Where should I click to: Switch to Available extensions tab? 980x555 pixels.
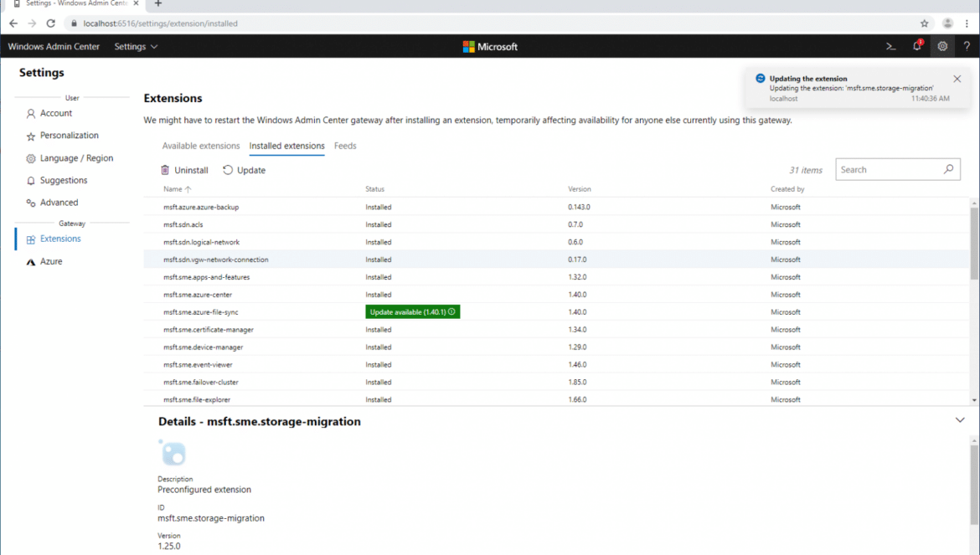(201, 146)
